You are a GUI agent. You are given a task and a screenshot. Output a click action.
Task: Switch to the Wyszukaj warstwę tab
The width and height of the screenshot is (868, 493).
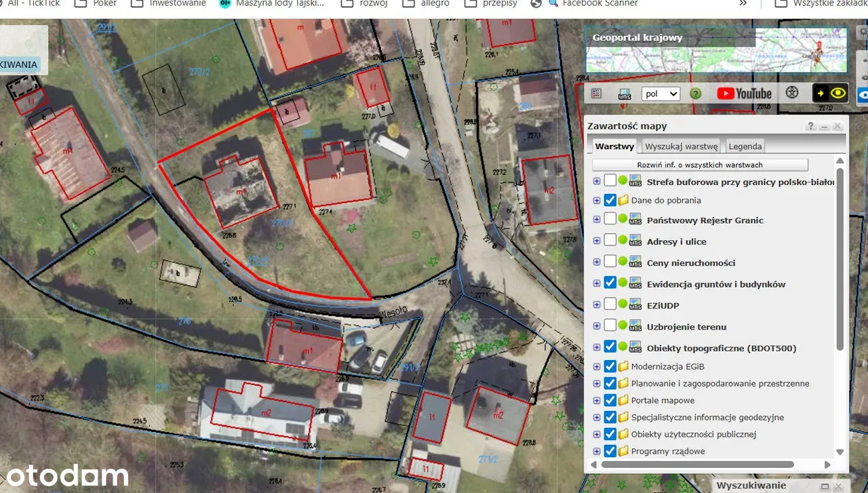pyautogui.click(x=681, y=146)
